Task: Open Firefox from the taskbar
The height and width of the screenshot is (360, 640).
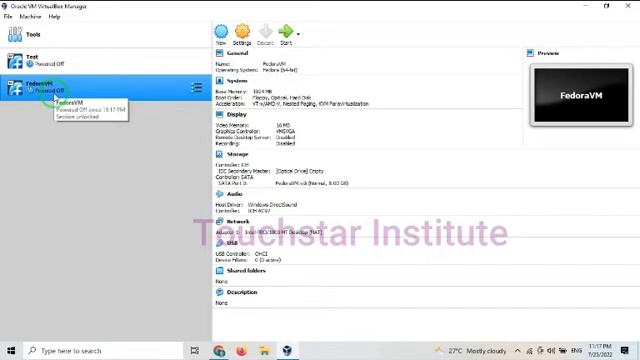Action: (242, 351)
